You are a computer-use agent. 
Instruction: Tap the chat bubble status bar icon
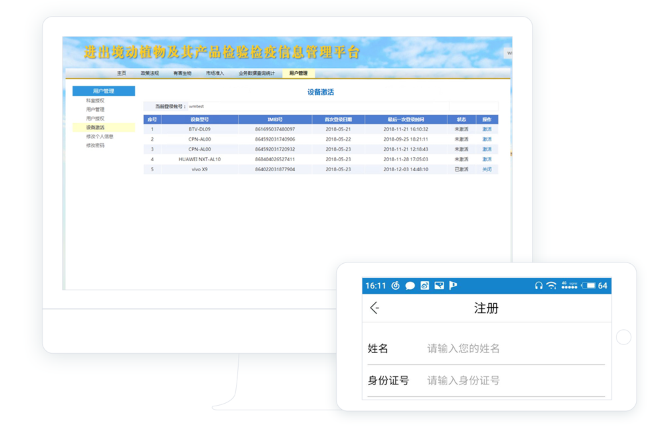pos(410,286)
